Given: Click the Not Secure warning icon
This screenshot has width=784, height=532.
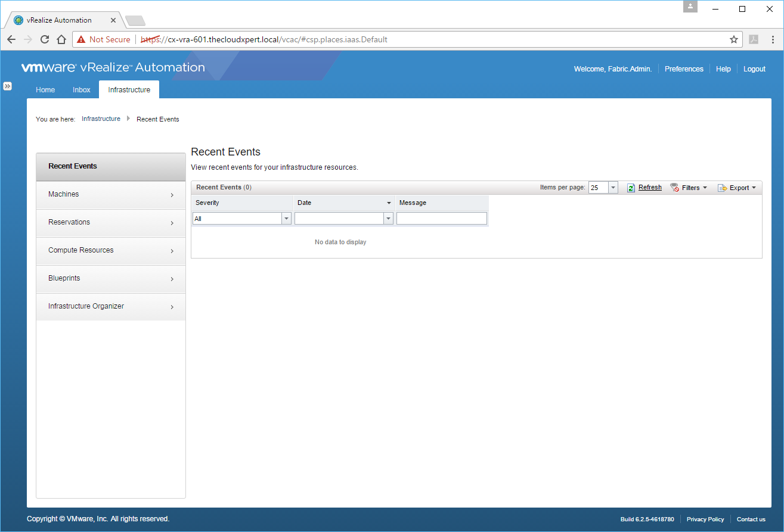Looking at the screenshot, I should tap(82, 39).
